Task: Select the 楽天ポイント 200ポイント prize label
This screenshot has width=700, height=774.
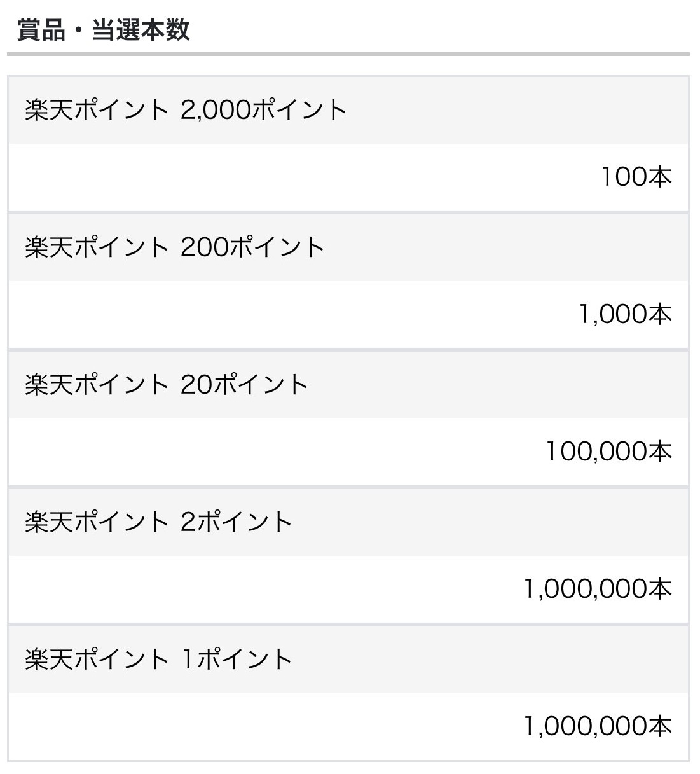Action: [x=175, y=247]
